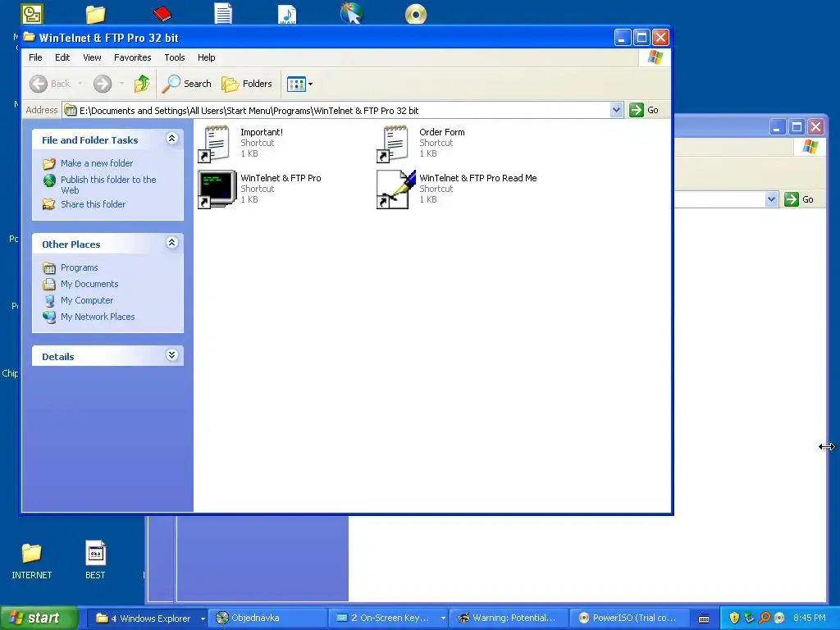Click the system clock 8:45 PM
This screenshot has height=630, width=840.
pos(809,618)
